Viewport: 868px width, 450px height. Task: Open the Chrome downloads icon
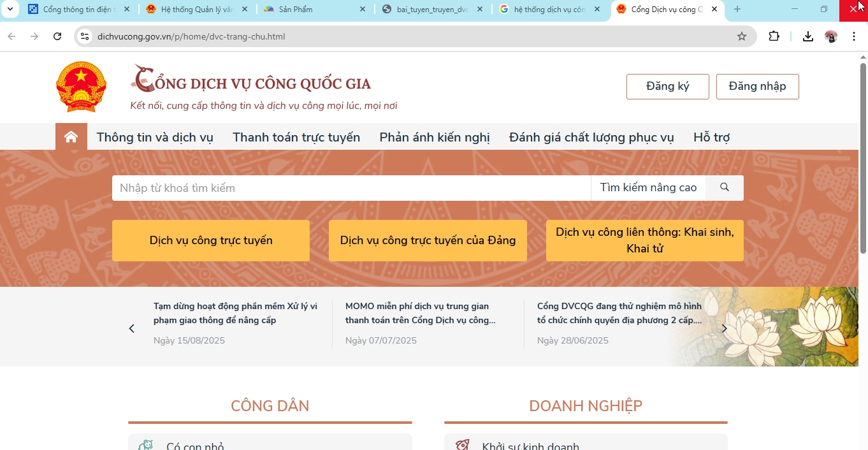click(807, 37)
